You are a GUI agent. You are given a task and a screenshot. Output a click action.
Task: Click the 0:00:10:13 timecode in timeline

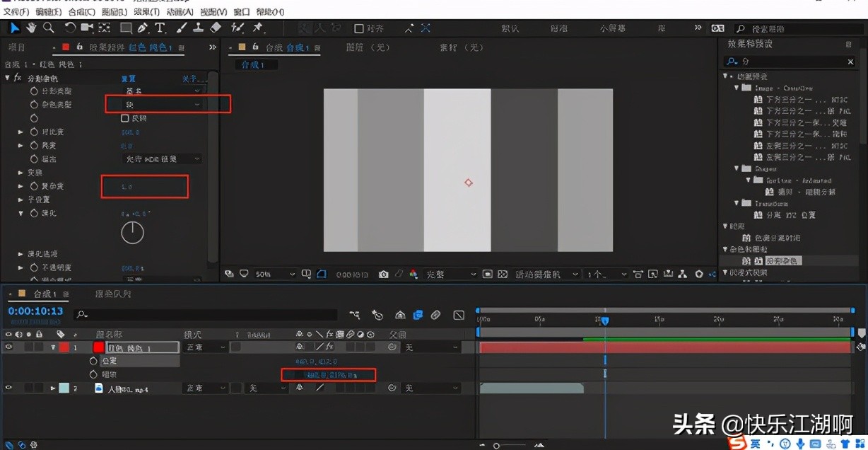tap(35, 311)
